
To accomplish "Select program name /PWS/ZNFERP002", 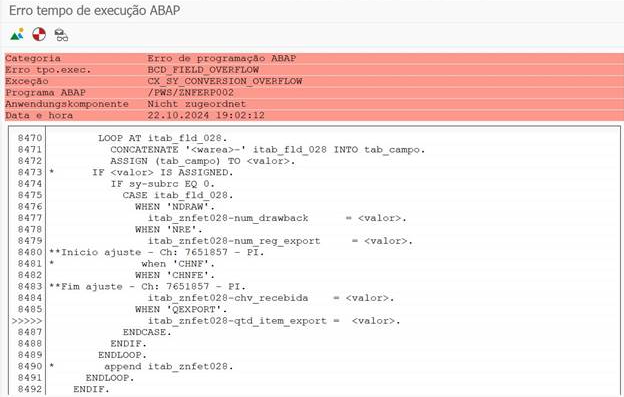I will point(191,93).
